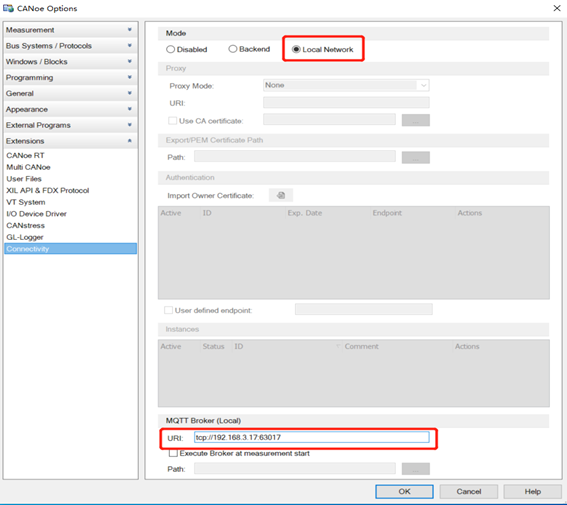Open the Proxy Mode dropdown
This screenshot has height=505, width=567.
(x=346, y=85)
